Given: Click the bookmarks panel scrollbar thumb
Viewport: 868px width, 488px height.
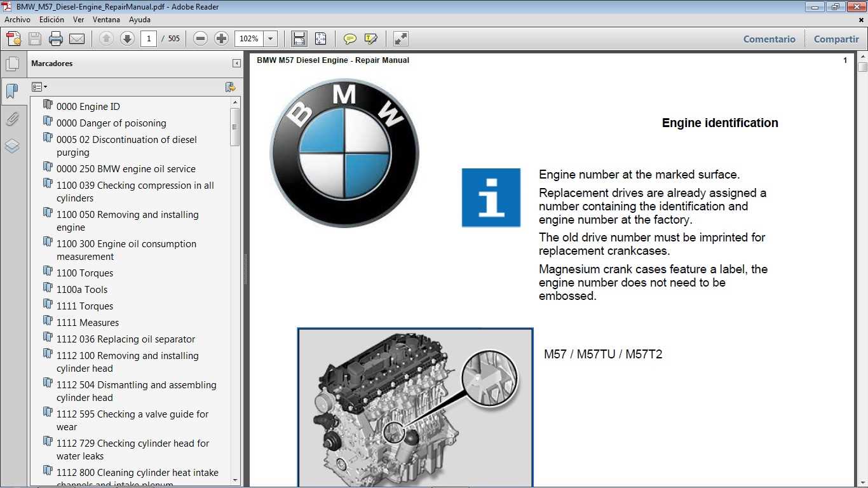Looking at the screenshot, I should (235, 127).
